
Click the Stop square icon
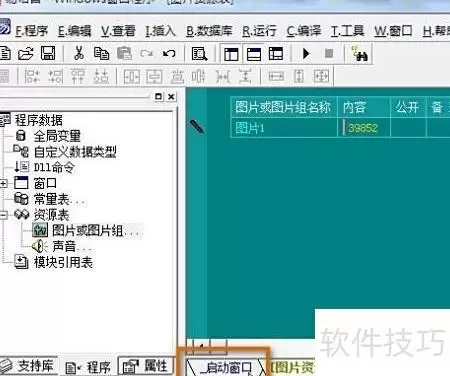[329, 53]
